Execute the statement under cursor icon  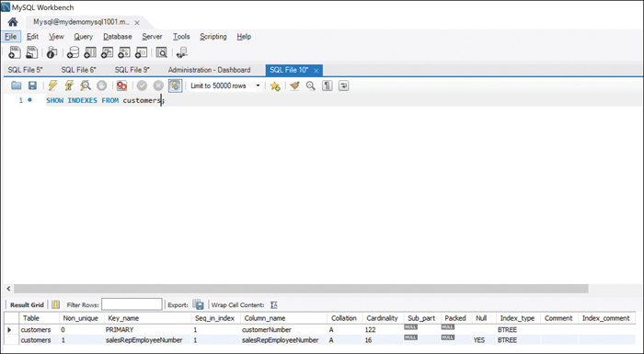[x=69, y=86]
